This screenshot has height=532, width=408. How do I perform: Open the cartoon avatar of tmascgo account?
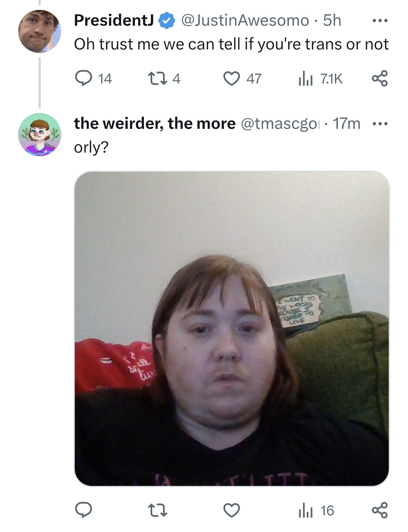pos(39,135)
